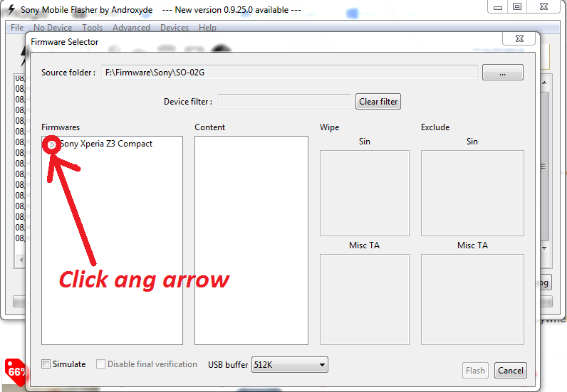The image size is (567, 392).
Task: Enable the Simulate checkbox
Action: point(46,364)
